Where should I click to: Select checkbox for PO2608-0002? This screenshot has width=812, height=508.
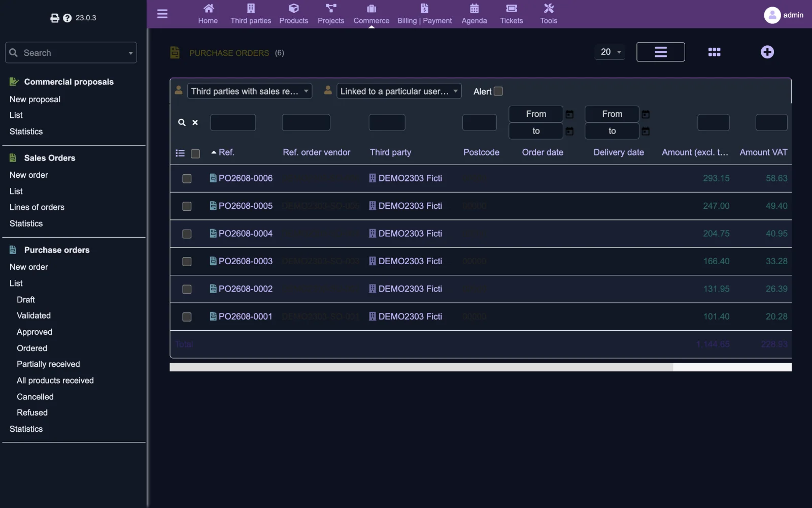187,289
